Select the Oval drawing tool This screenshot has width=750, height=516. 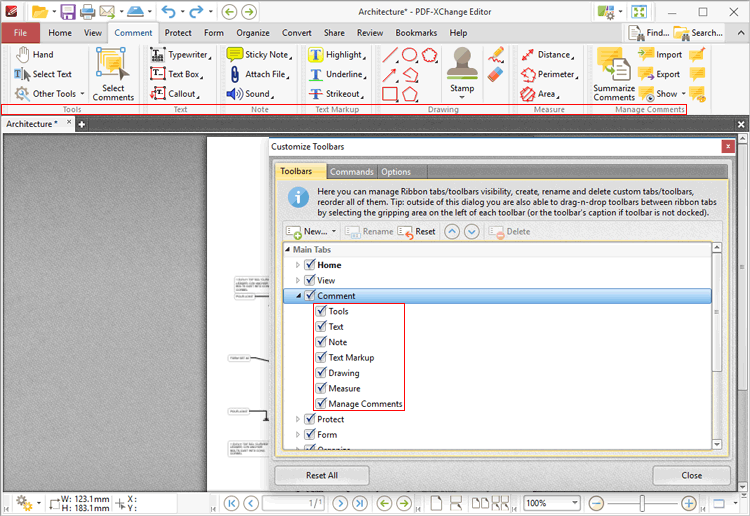click(409, 55)
